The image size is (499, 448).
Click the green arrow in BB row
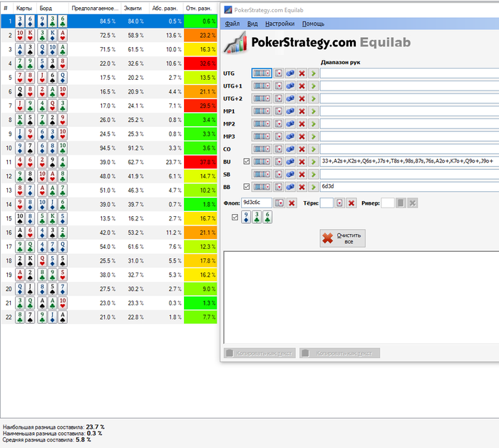(x=313, y=187)
